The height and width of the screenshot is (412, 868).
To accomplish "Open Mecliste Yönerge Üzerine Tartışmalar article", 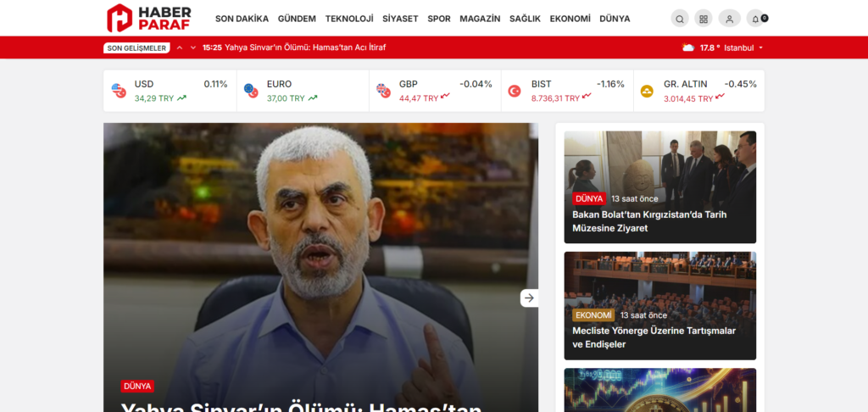I will 654,337.
